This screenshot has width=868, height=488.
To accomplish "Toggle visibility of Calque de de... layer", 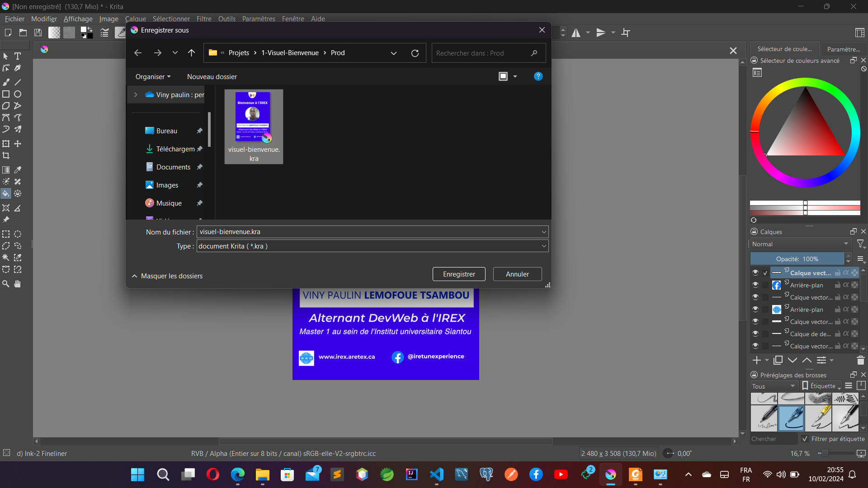I will pyautogui.click(x=755, y=333).
